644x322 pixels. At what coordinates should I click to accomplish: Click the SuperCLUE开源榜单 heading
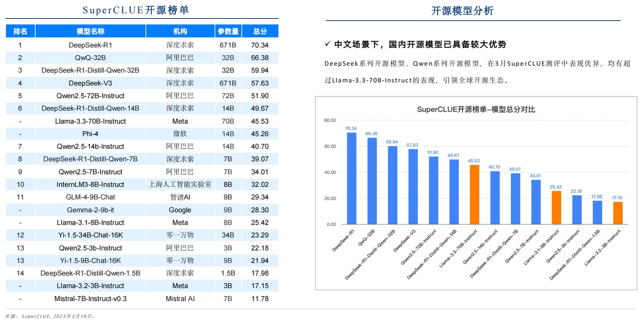click(136, 10)
